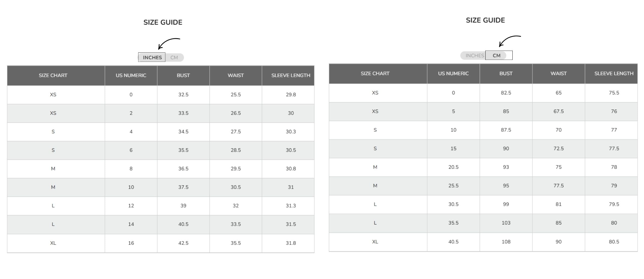The width and height of the screenshot is (644, 279).
Task: Select the 108 bust value in CM
Action: (506, 242)
